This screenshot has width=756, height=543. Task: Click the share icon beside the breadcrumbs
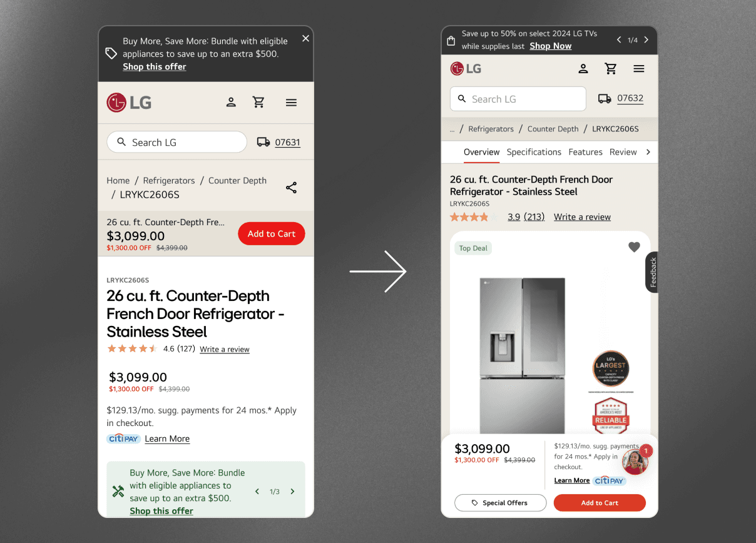coord(291,188)
